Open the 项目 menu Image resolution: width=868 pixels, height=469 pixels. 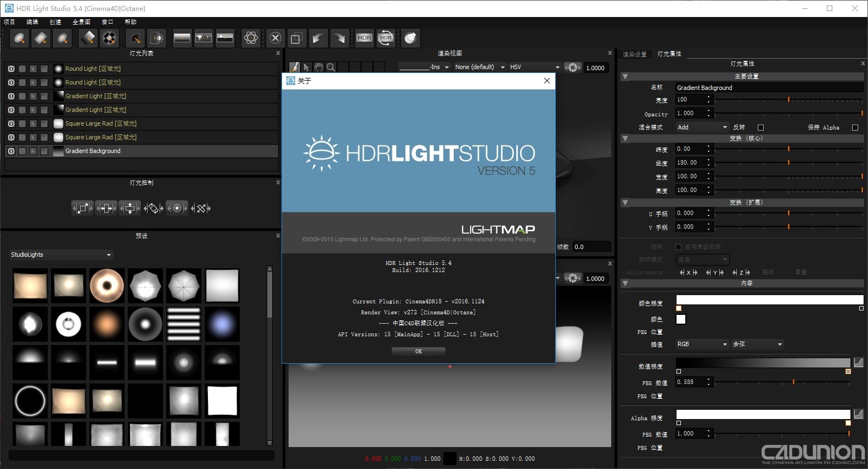(x=9, y=22)
